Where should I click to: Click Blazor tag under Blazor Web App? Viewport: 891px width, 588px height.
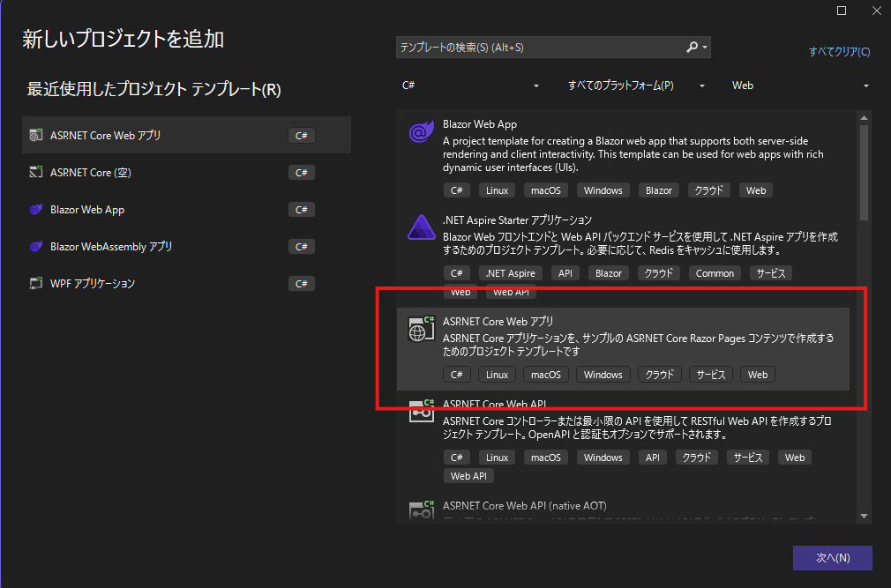click(659, 190)
